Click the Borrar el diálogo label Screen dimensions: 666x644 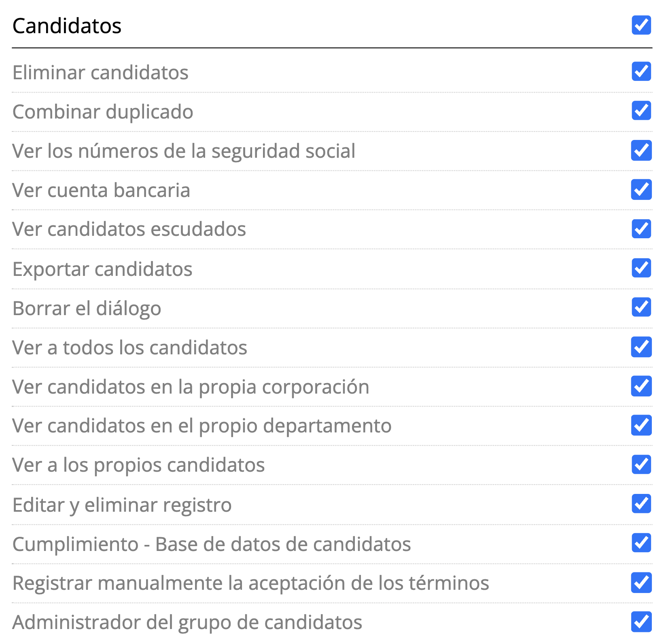[87, 308]
